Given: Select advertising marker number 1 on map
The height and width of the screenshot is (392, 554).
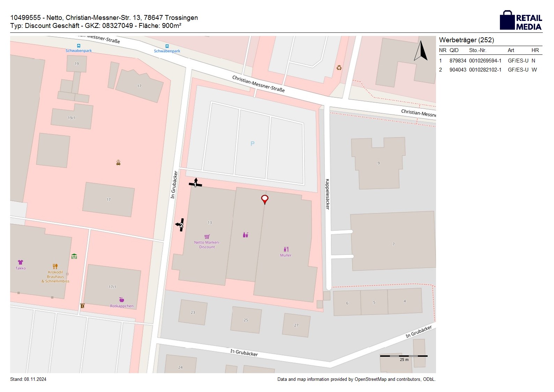Looking at the screenshot, I should click(195, 183).
